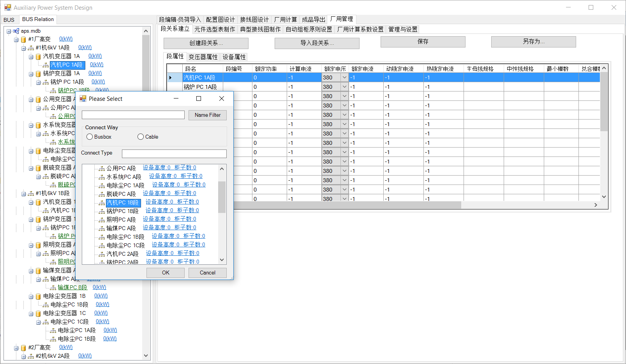Click the bus icon of 电除尘PC 1C段
The height and width of the screenshot is (364, 626).
(x=46, y=322)
